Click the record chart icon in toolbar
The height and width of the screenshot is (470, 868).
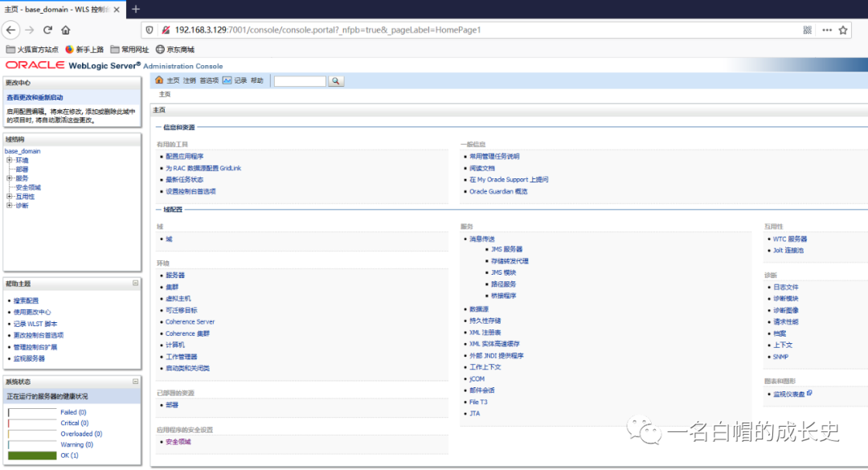(227, 80)
